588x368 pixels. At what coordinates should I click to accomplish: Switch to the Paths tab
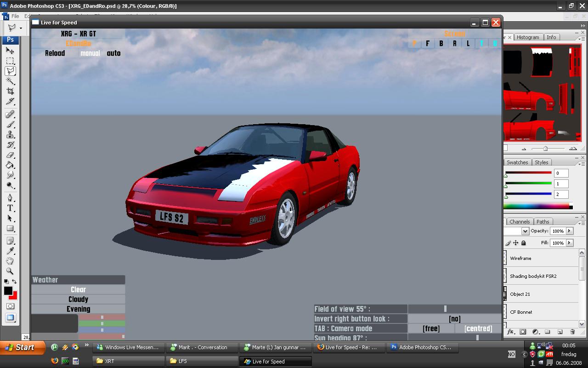coord(543,222)
